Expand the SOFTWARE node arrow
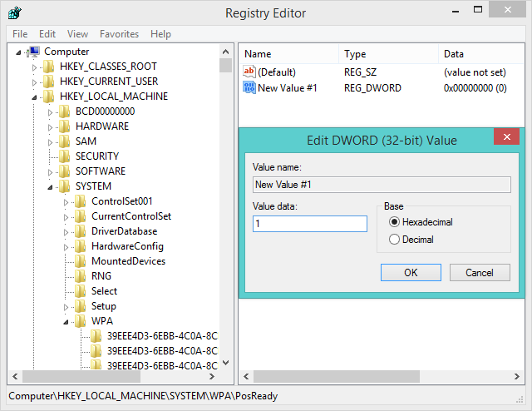The height and width of the screenshot is (411, 532). point(50,172)
